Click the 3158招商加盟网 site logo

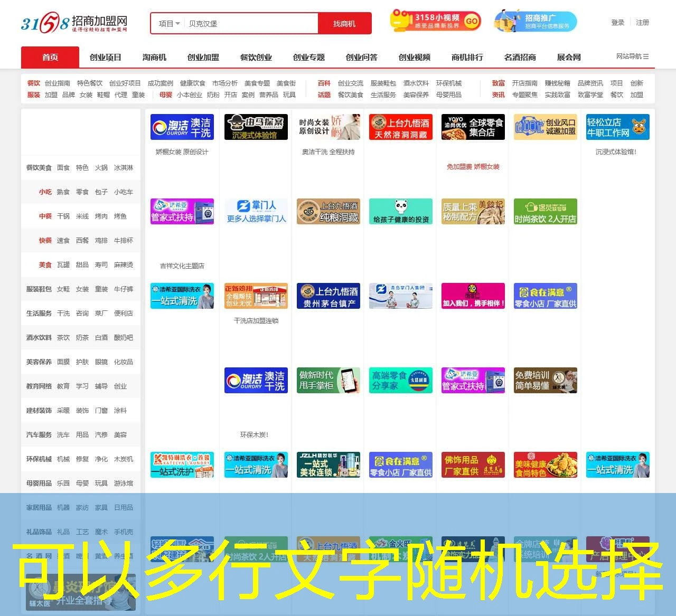74,22
